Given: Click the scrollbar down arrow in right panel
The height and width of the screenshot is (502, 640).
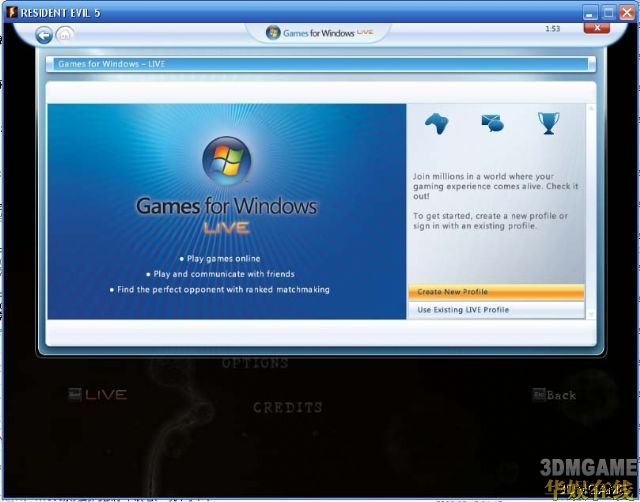Looking at the screenshot, I should point(591,314).
